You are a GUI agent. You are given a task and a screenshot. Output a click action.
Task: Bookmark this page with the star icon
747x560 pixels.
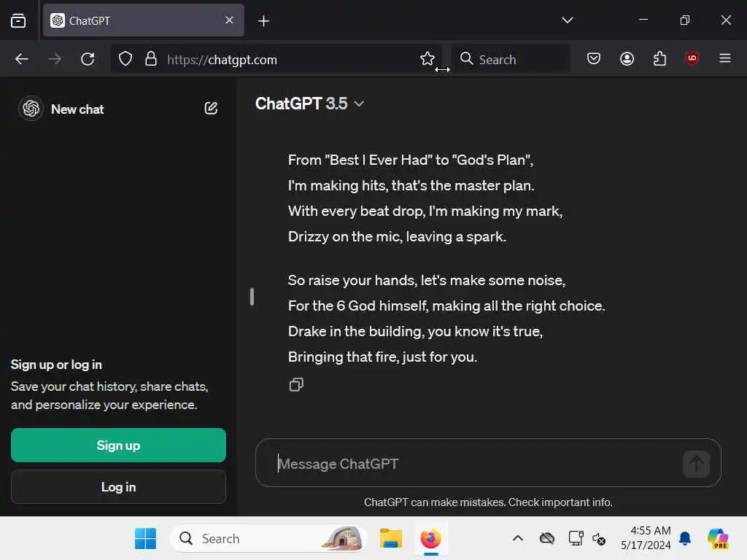pos(427,59)
